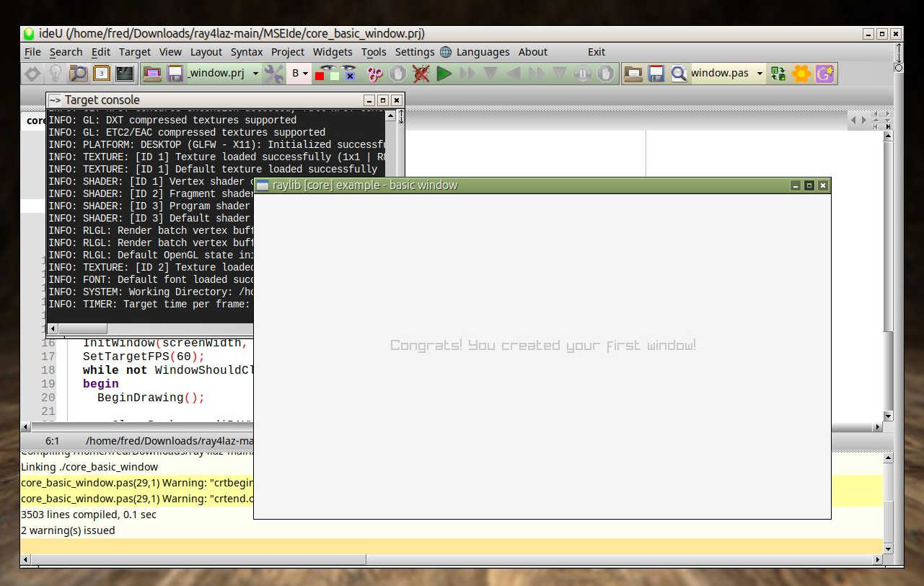Click the Languages menu item
The height and width of the screenshot is (586, 924).
[483, 52]
